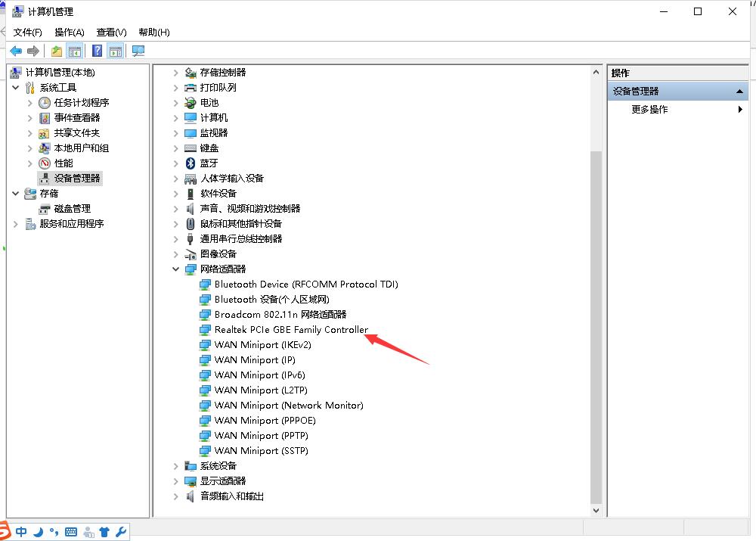Screen dimensions: 756x541
Task: Select 本地用户和组 in the left tree
Action: (x=81, y=148)
